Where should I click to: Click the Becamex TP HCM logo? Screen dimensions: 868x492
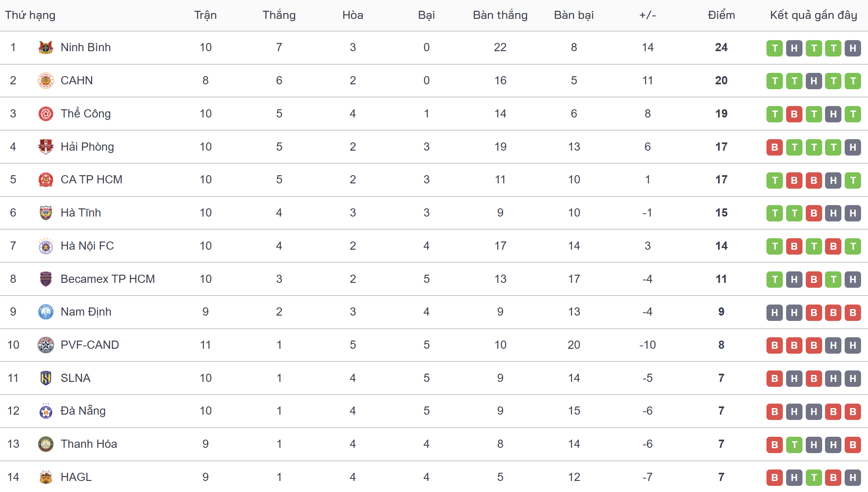click(45, 279)
